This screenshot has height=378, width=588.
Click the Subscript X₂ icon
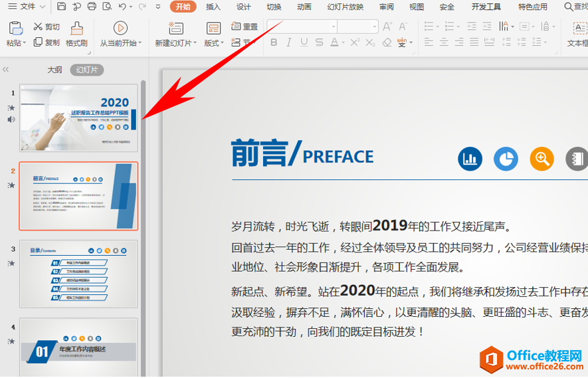point(370,43)
